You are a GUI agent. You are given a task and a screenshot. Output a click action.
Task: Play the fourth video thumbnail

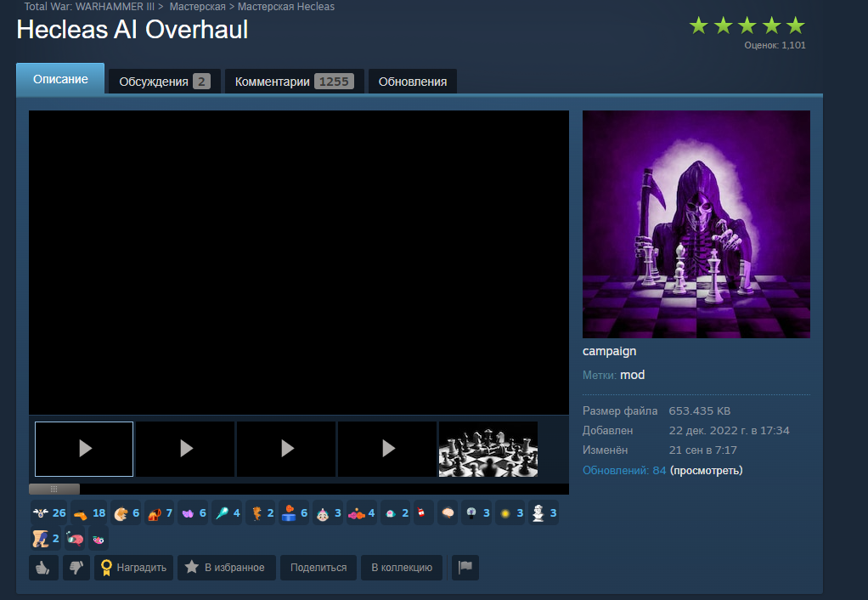[x=387, y=449]
